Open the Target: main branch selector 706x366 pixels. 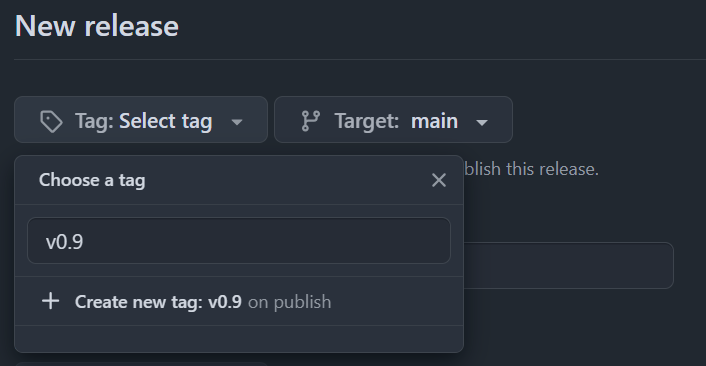coord(394,120)
